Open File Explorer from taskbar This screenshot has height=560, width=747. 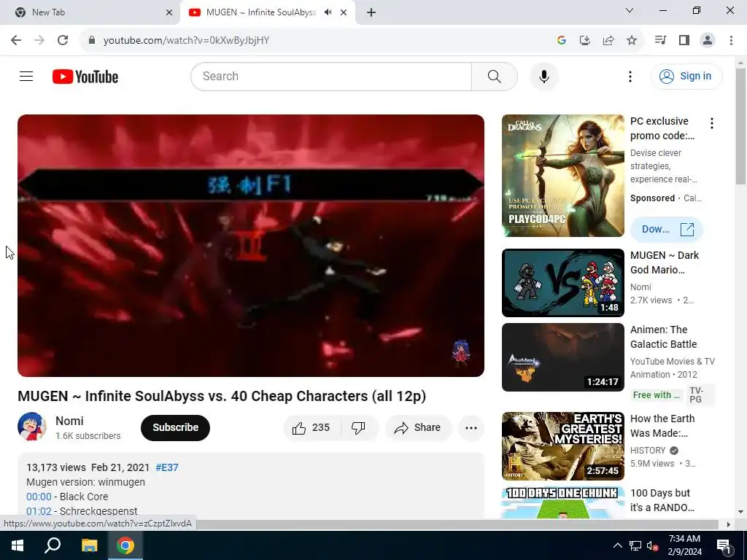(x=89, y=545)
